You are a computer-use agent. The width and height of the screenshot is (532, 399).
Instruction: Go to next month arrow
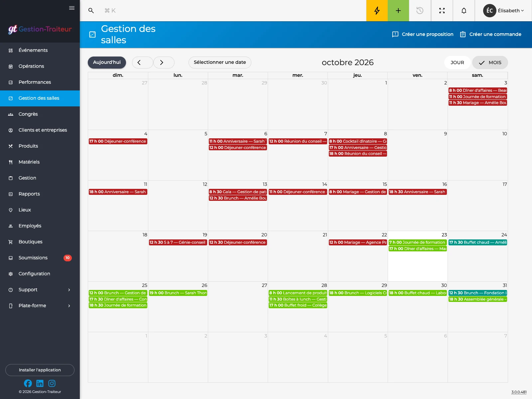click(164, 63)
